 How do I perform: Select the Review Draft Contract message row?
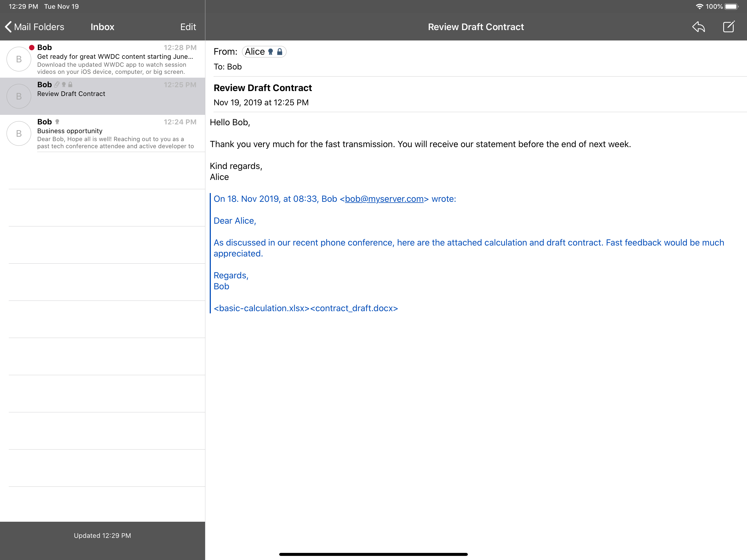point(103,96)
